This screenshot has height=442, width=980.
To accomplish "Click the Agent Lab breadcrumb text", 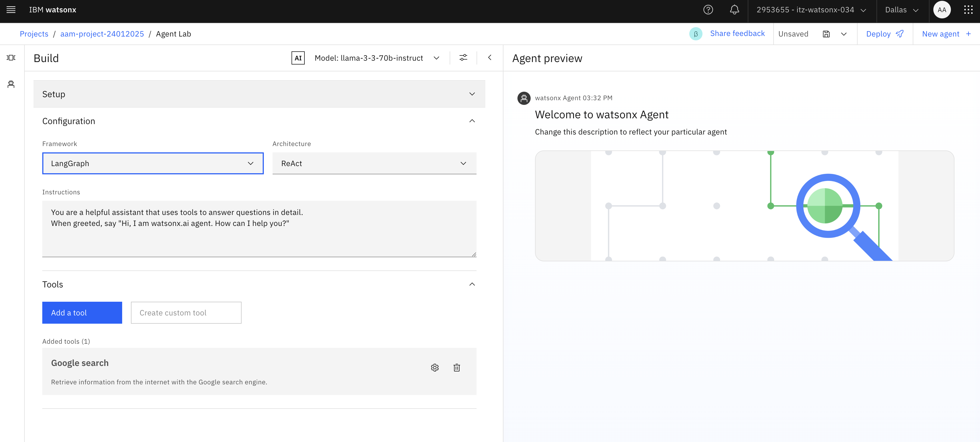I will (173, 34).
